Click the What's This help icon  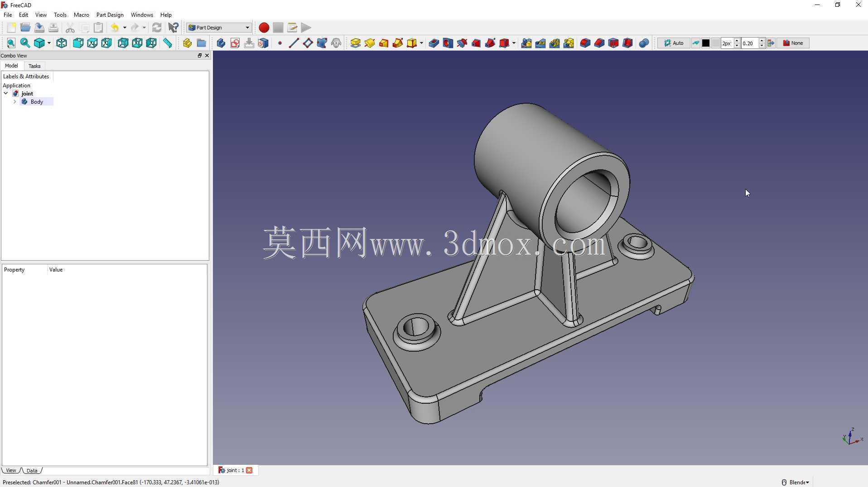[173, 28]
